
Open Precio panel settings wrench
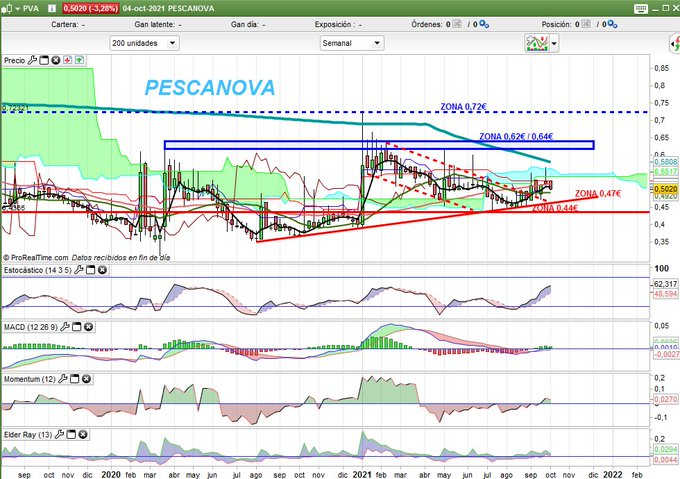(33, 60)
